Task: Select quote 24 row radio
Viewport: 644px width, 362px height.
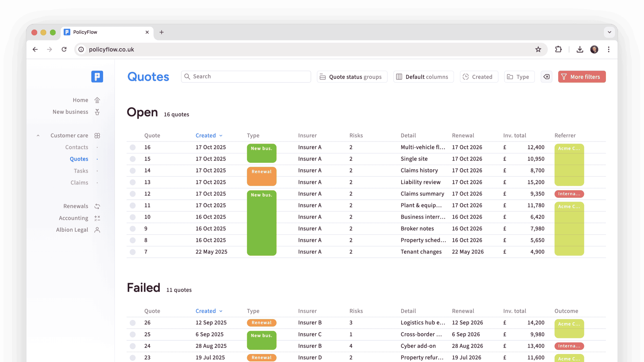Action: (x=133, y=346)
